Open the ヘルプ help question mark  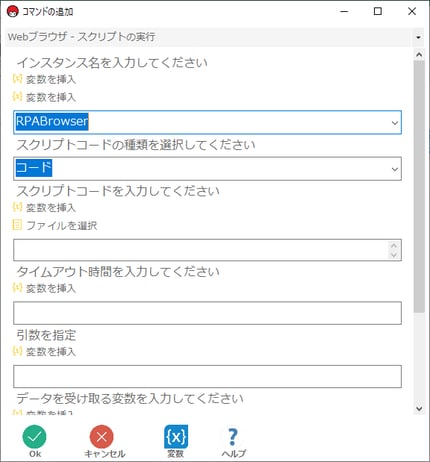(x=233, y=436)
